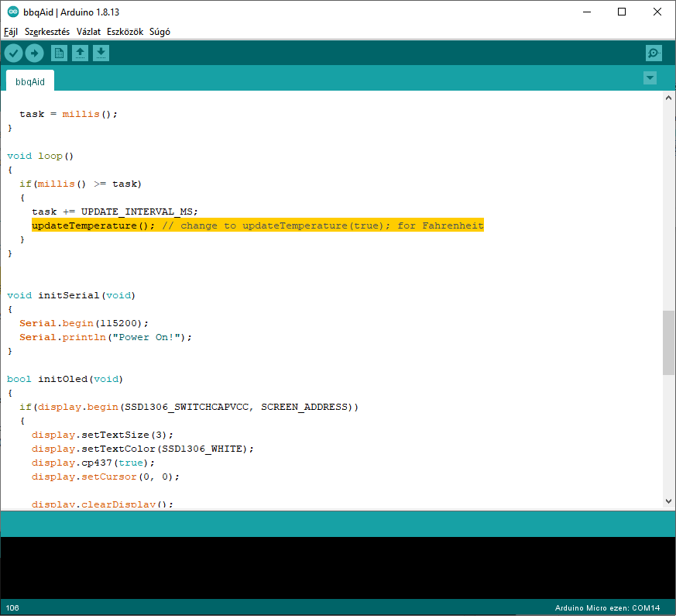Screen dimensions: 676x616
Task: Click 'Serial.println("Power On!");' line
Action: [x=105, y=337]
